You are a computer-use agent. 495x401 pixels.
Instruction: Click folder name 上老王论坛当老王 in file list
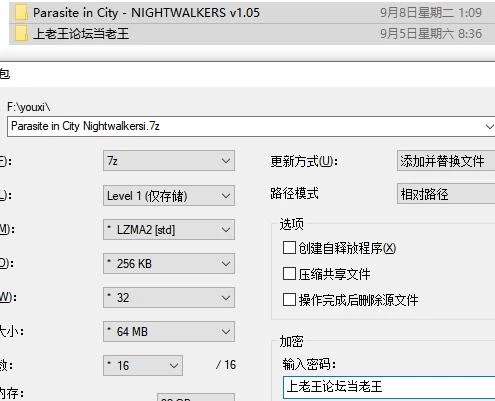tap(81, 34)
